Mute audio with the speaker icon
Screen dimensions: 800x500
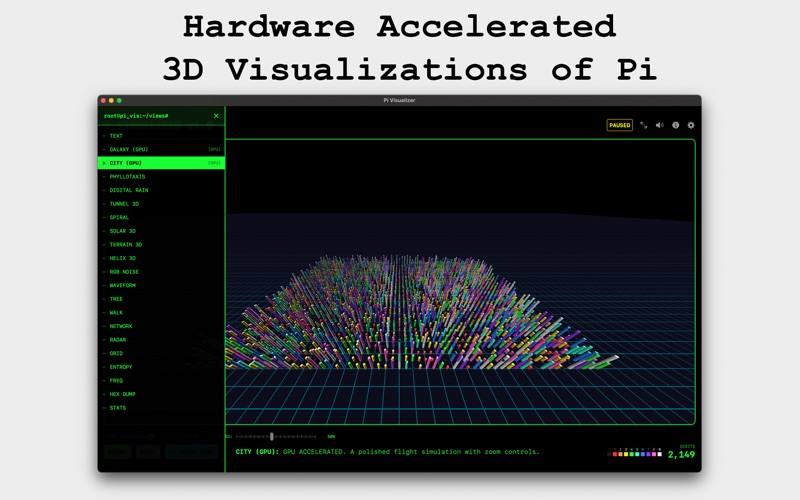(660, 125)
